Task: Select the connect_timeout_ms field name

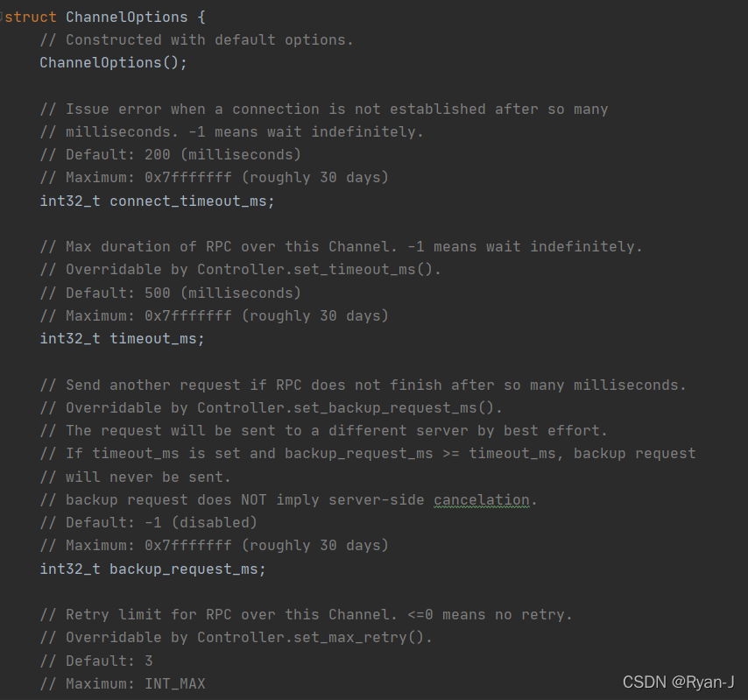Action: (x=188, y=201)
